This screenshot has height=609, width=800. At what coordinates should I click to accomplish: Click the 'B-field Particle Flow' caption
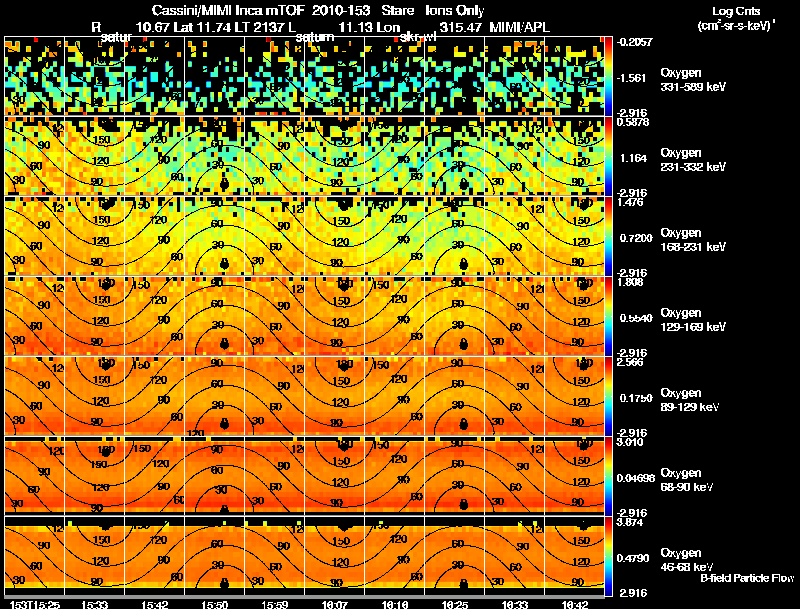[747, 578]
